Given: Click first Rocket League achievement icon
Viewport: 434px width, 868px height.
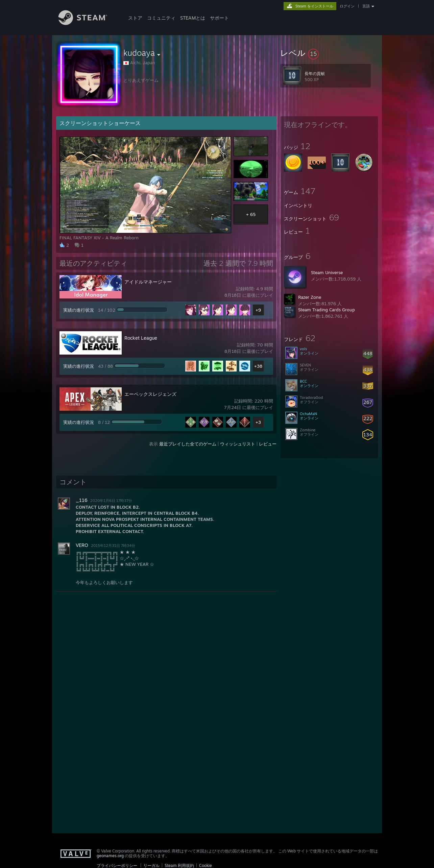Looking at the screenshot, I should tap(191, 366).
